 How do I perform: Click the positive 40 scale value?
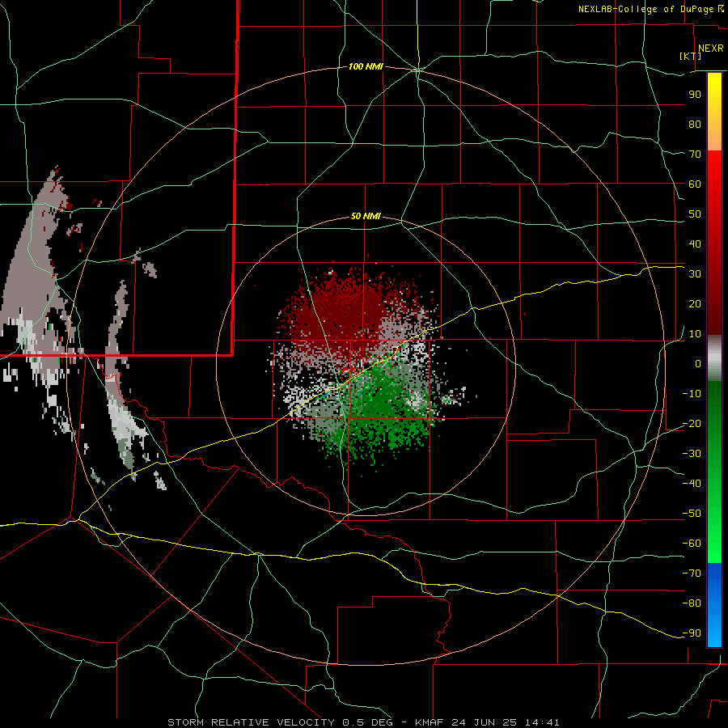pos(695,243)
